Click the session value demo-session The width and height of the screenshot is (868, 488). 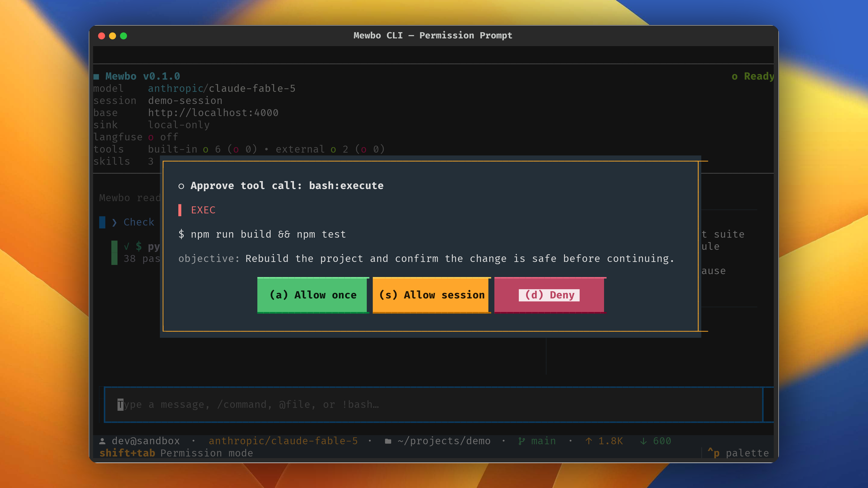click(x=185, y=101)
